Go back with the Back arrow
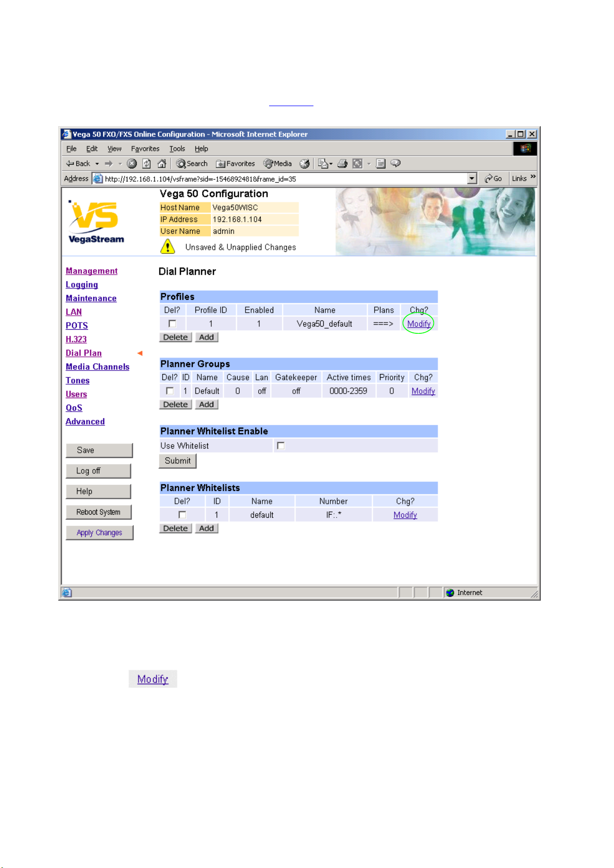Image resolution: width=614 pixels, height=868 pixels. click(x=78, y=164)
